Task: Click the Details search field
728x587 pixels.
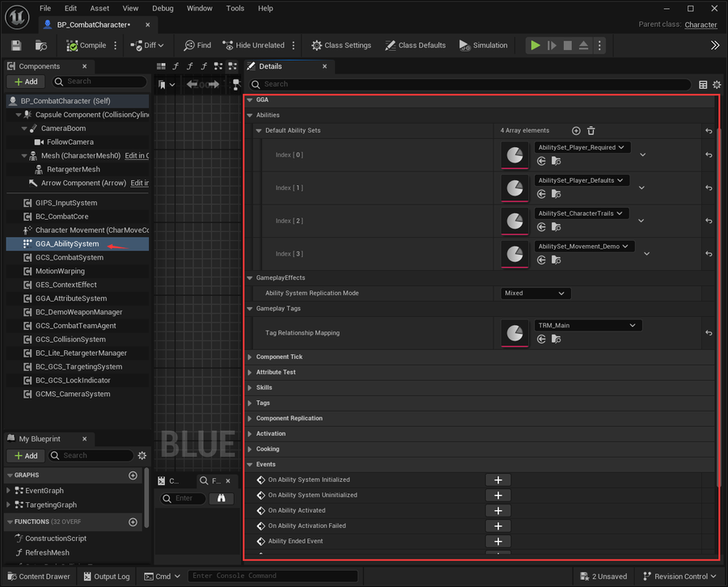Action: point(470,84)
